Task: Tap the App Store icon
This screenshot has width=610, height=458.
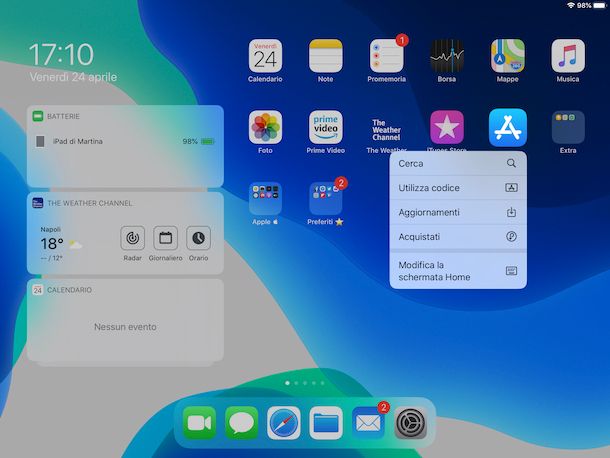Action: [x=508, y=128]
